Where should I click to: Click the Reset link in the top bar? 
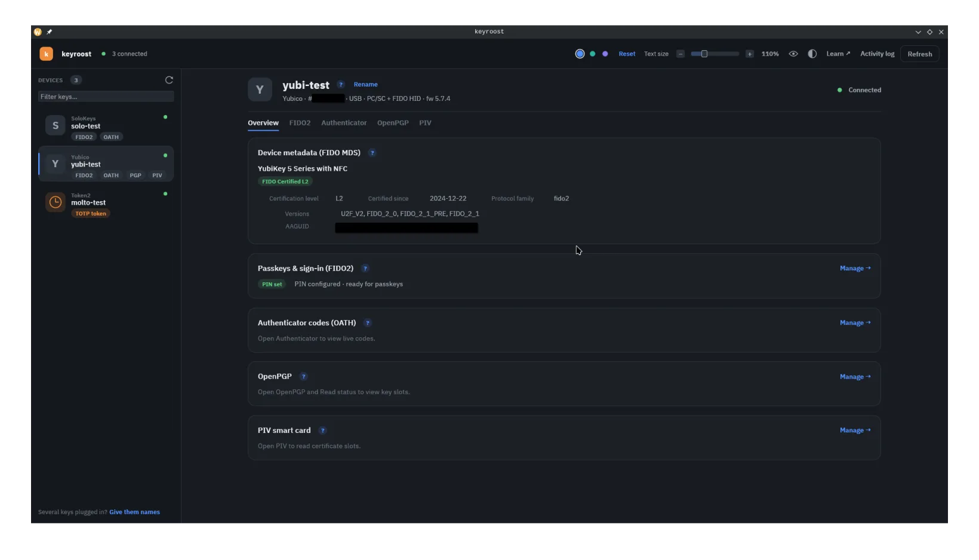(627, 54)
